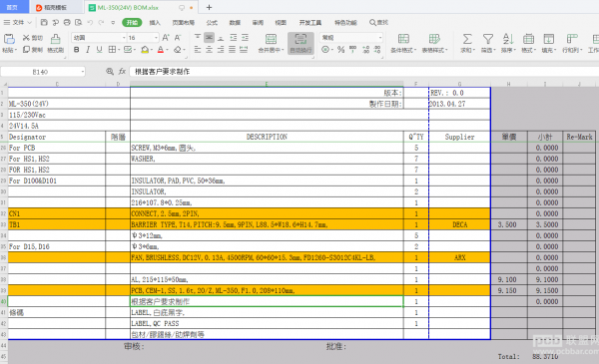Click the AutoSum sigma icon
The height and width of the screenshot is (364, 599).
[467, 39]
